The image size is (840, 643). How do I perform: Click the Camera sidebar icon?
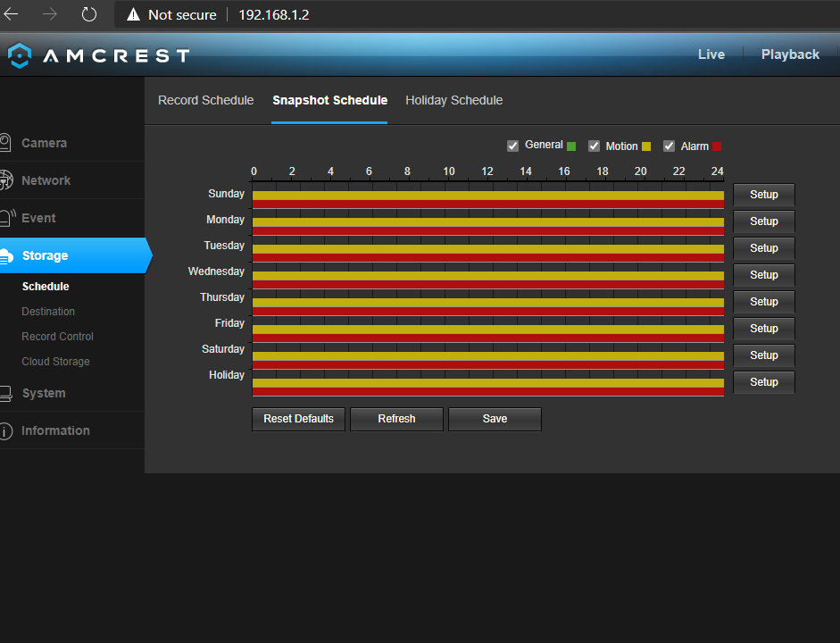[5, 143]
